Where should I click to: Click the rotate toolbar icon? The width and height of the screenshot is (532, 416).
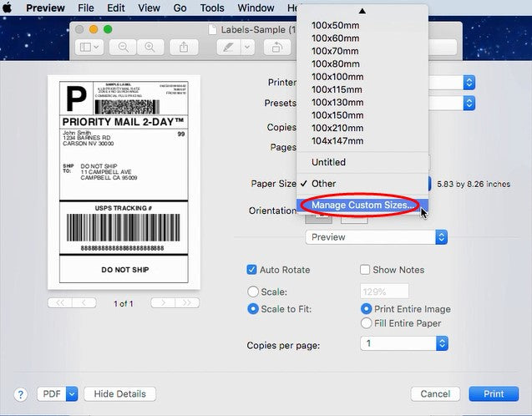[x=276, y=48]
